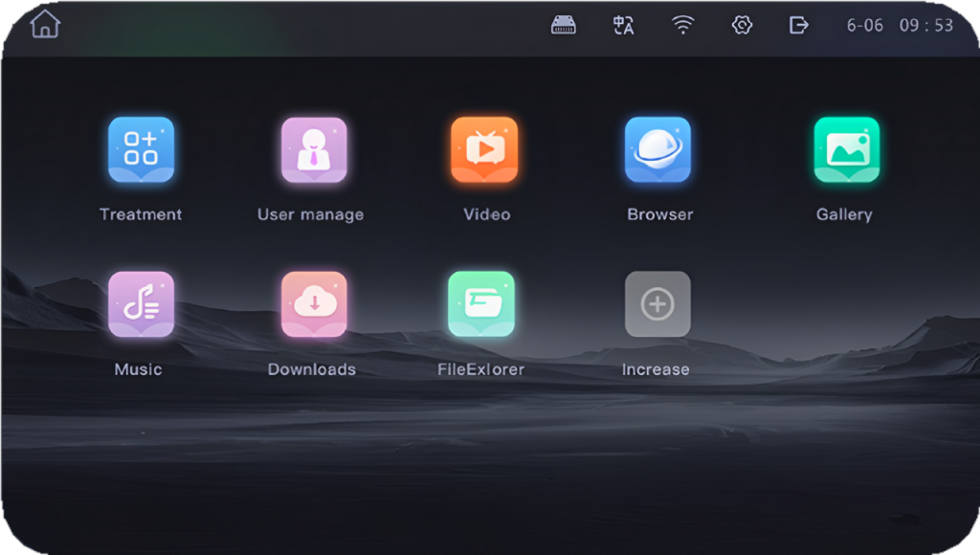Go to home via house icon

(45, 25)
